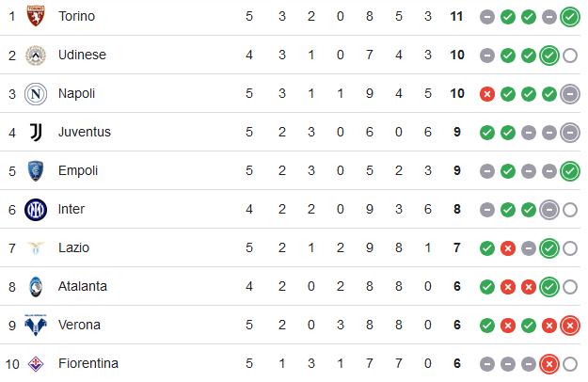Open Udinese's upcoming match empty circle
The height and width of the screenshot is (382, 588).
[570, 56]
